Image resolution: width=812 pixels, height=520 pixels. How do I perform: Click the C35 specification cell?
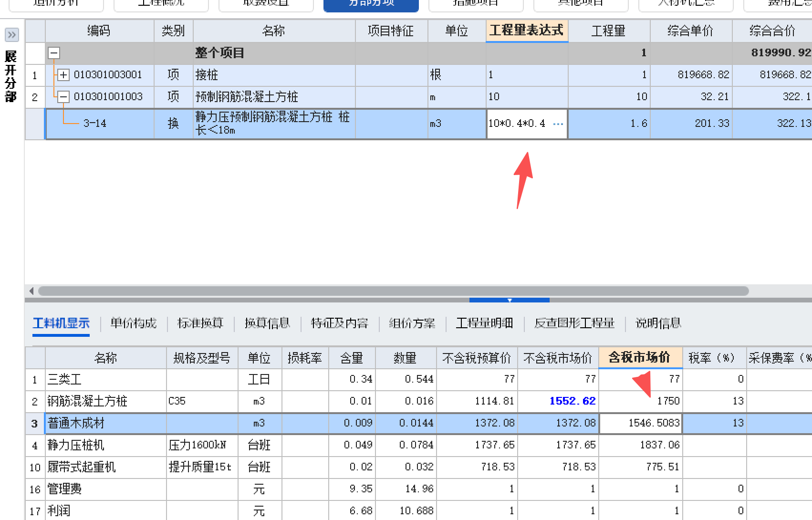[x=202, y=402]
